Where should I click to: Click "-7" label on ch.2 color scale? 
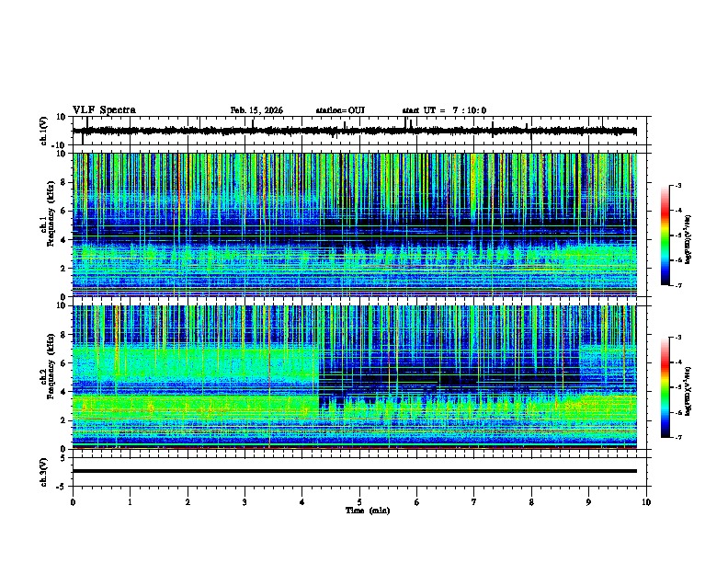[x=678, y=438]
